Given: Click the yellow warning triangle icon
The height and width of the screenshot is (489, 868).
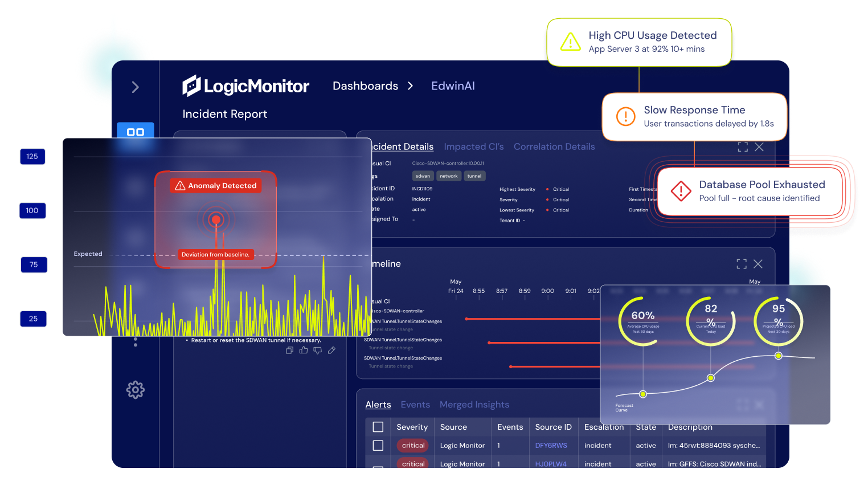Looking at the screenshot, I should pos(570,42).
